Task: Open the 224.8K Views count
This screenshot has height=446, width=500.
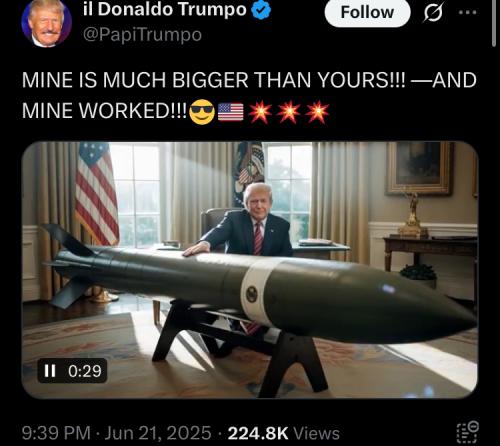Action: coord(284,433)
